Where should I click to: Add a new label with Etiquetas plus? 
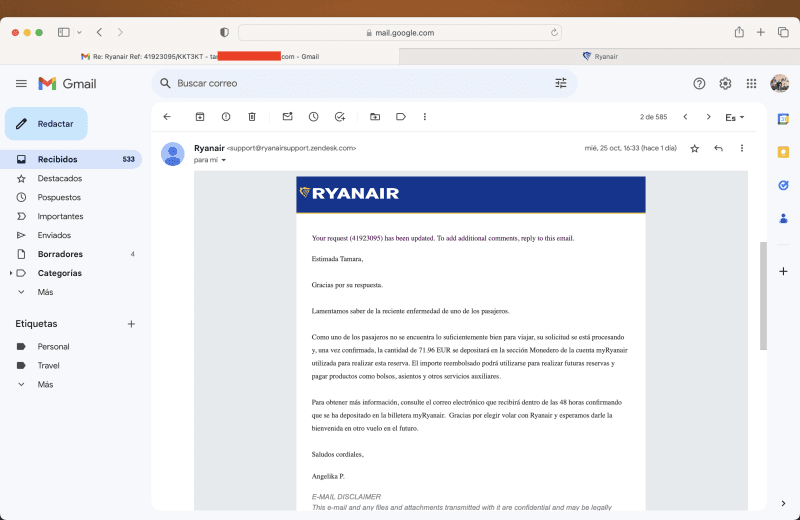click(x=131, y=324)
